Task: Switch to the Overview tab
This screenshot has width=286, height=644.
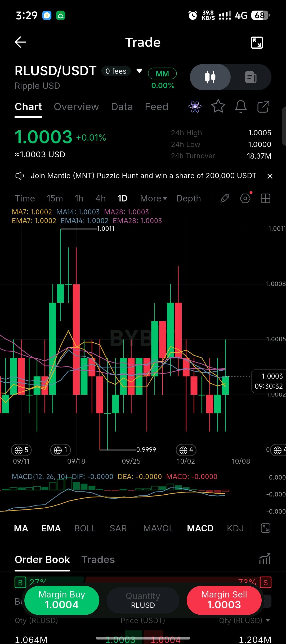Action: click(x=76, y=107)
